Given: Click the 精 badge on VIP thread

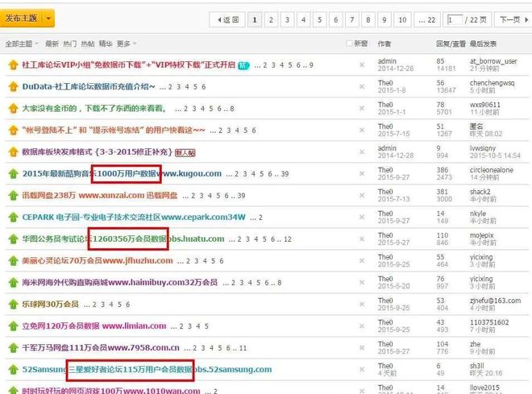Looking at the screenshot, I should (x=243, y=65).
